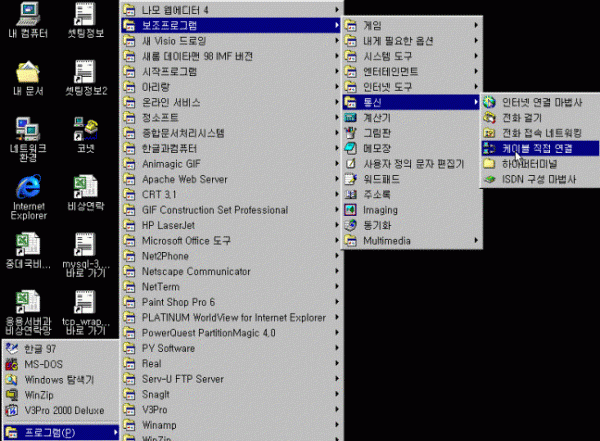Expand the 게임 submenu arrow
The width and height of the screenshot is (600, 441).
click(x=476, y=25)
